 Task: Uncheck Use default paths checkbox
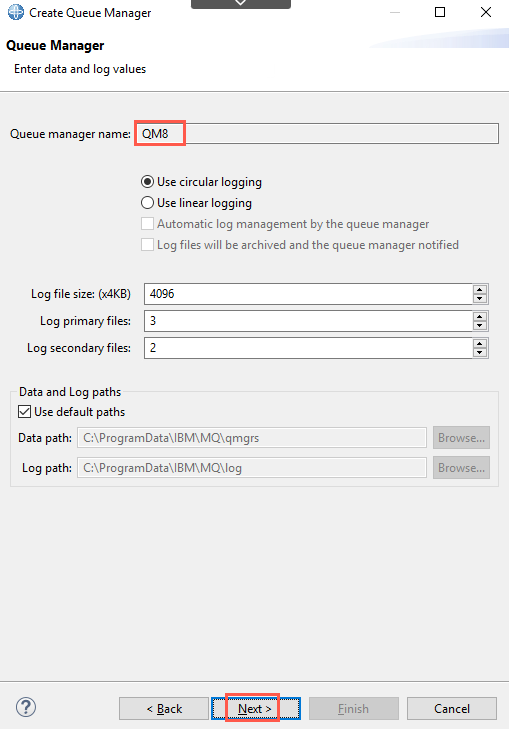click(x=25, y=411)
